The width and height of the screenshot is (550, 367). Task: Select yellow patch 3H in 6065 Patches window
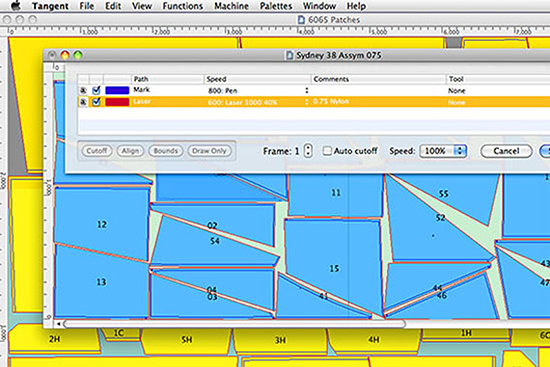(280, 340)
